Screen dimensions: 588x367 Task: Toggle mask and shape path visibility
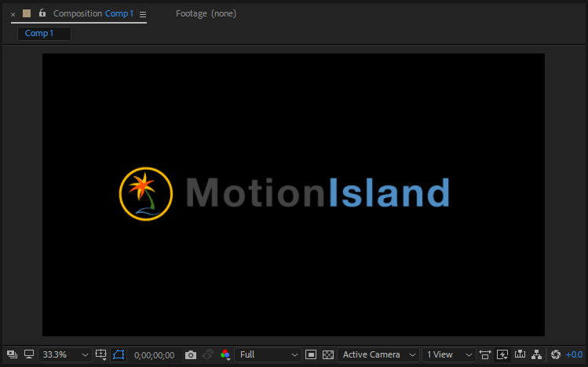tap(119, 354)
